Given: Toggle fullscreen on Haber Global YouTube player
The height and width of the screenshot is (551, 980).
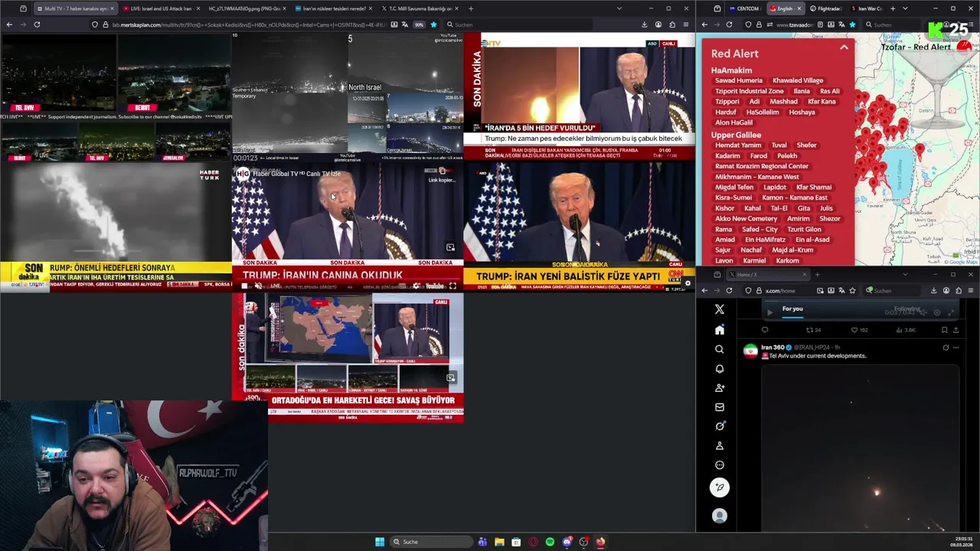Looking at the screenshot, I should (x=452, y=286).
